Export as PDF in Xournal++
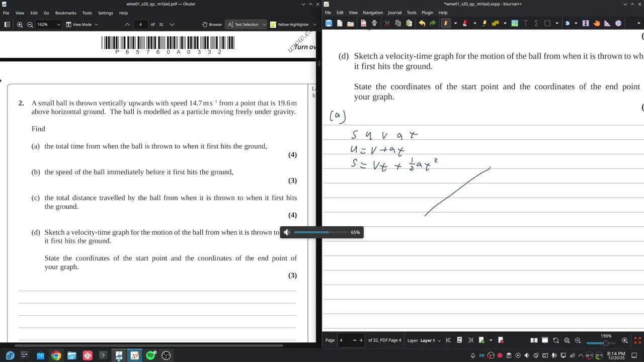Image resolution: width=644 pixels, height=362 pixels. tap(363, 23)
